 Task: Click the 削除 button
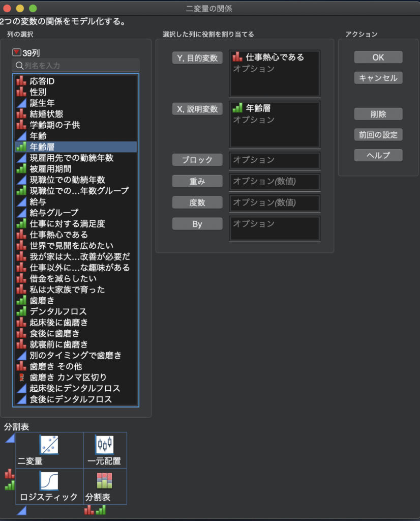tap(378, 114)
